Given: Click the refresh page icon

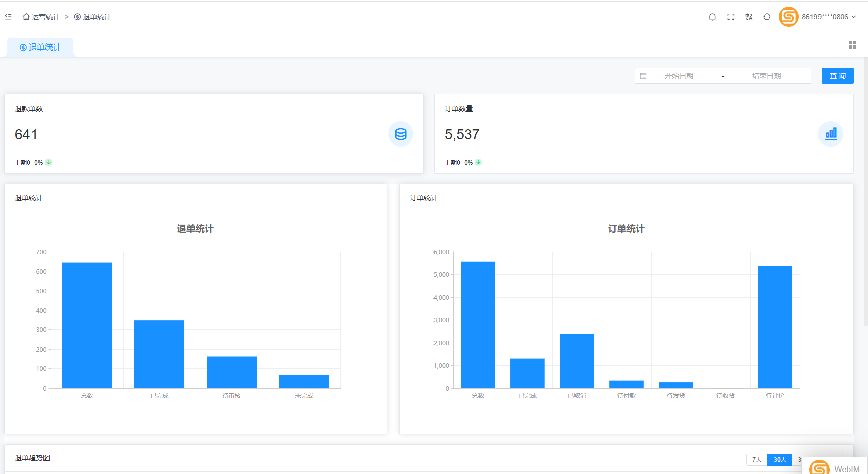Looking at the screenshot, I should pos(767,17).
